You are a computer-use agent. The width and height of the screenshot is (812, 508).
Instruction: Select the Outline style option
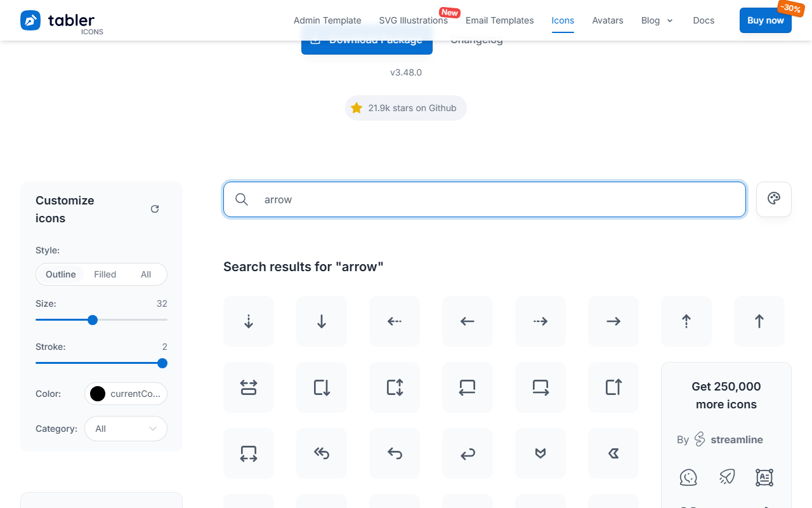coord(61,274)
